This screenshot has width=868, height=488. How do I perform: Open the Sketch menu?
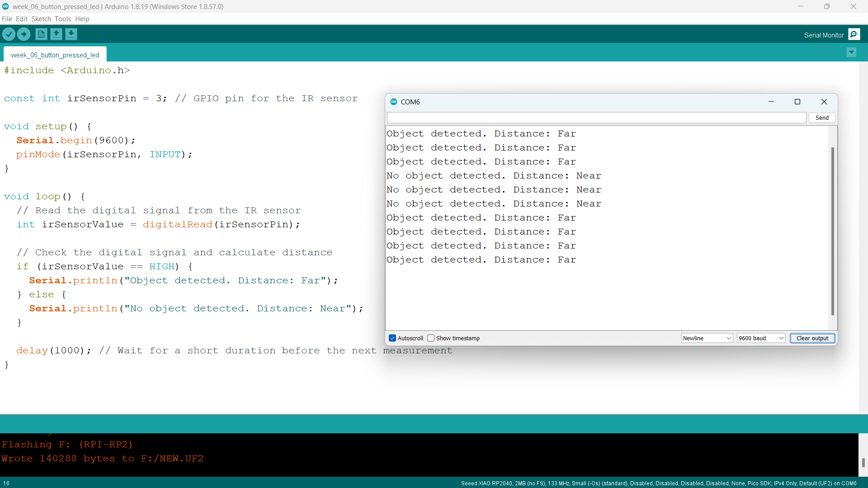(x=41, y=19)
